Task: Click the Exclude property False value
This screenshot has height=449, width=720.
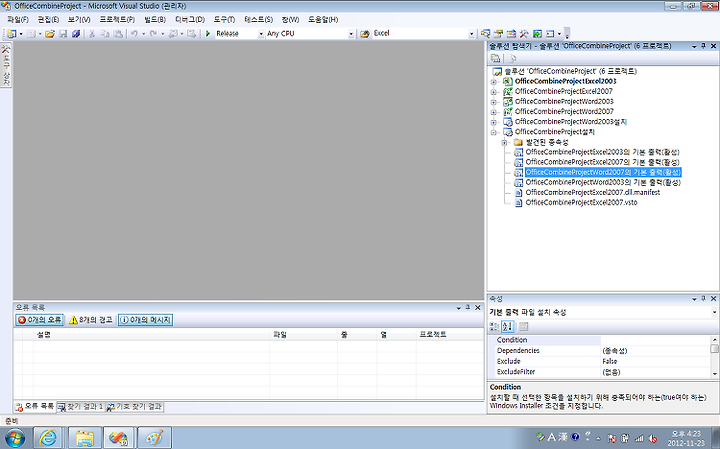Action: [655, 361]
